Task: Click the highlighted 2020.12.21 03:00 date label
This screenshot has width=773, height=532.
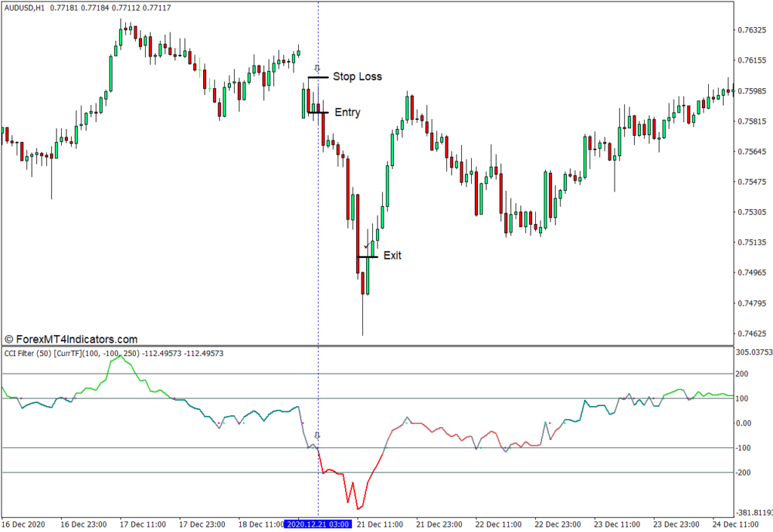Action: click(x=317, y=524)
